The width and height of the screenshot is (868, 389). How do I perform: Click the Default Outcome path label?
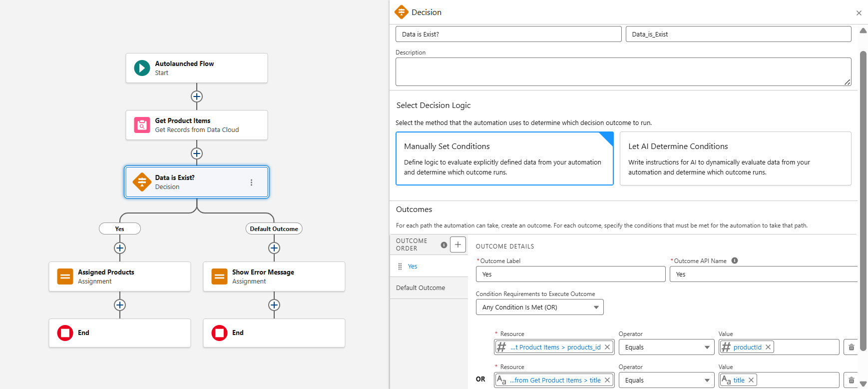(274, 229)
